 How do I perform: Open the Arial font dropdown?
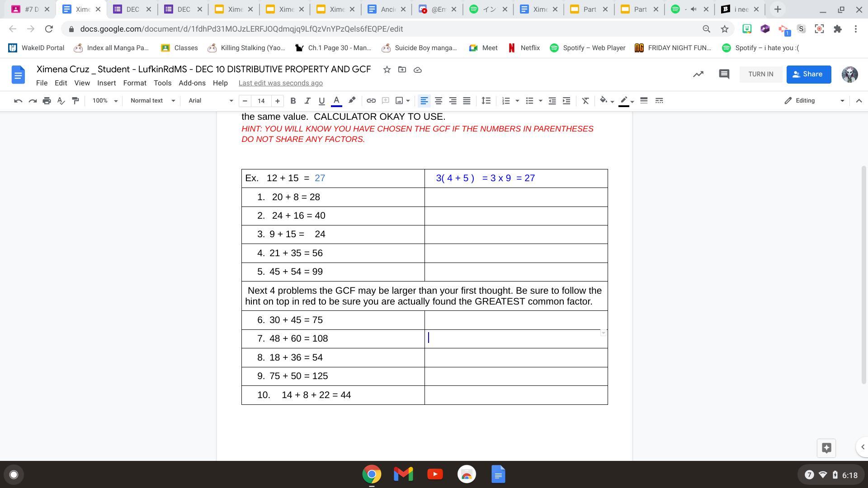click(211, 101)
